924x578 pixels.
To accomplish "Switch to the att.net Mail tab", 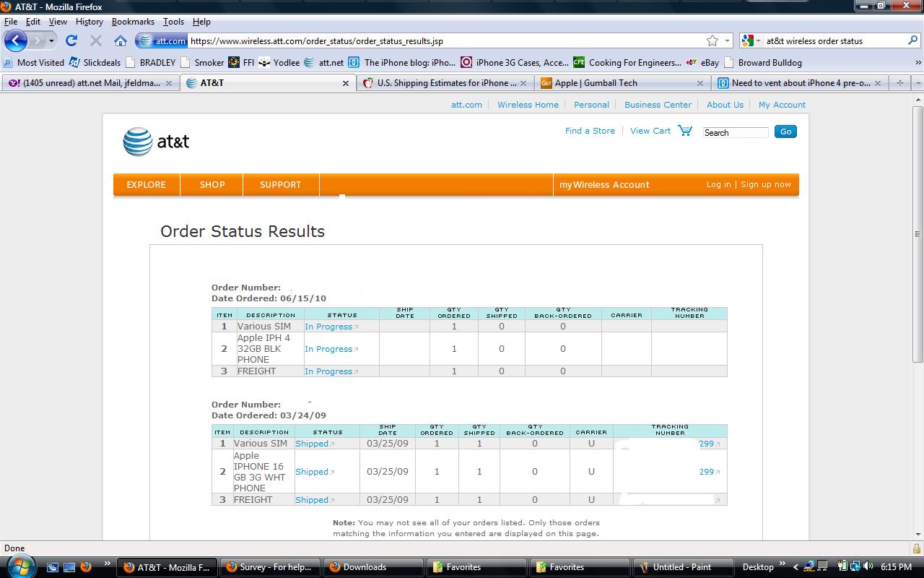I will tap(90, 83).
